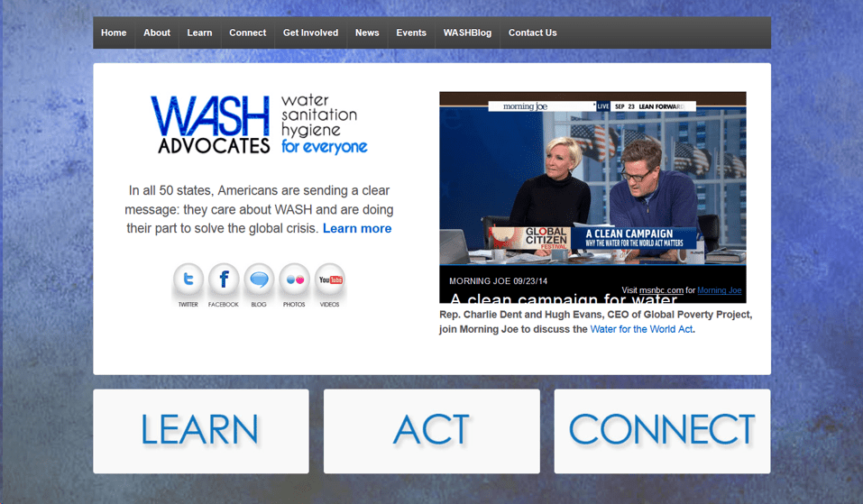This screenshot has height=504, width=863.
Task: Click the large LEARN tile
Action: 201,431
